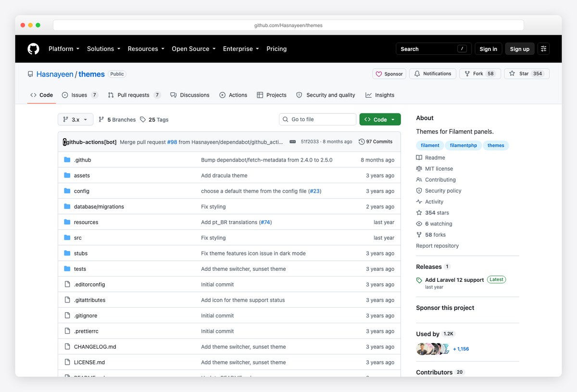Expand the Solutions menu
Image resolution: width=577 pixels, height=392 pixels.
click(103, 49)
